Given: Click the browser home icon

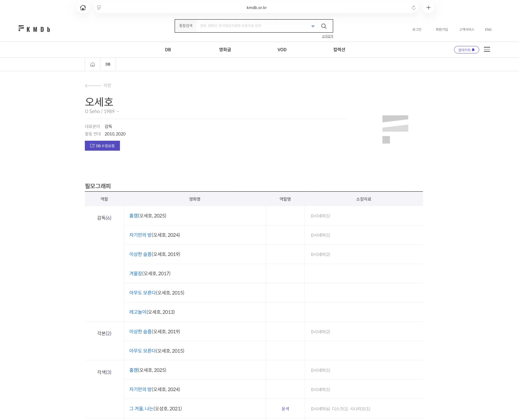Looking at the screenshot, I should (x=83, y=8).
